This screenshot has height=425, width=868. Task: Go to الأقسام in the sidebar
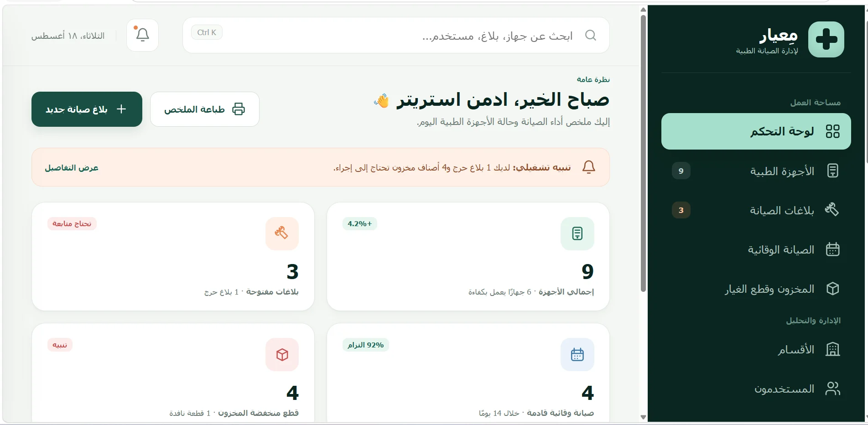[x=756, y=349]
